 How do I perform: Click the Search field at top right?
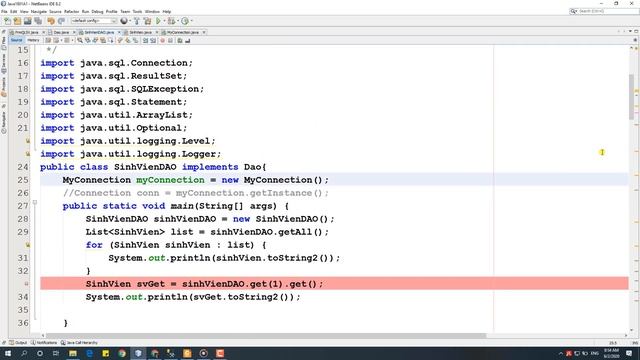pos(604,11)
